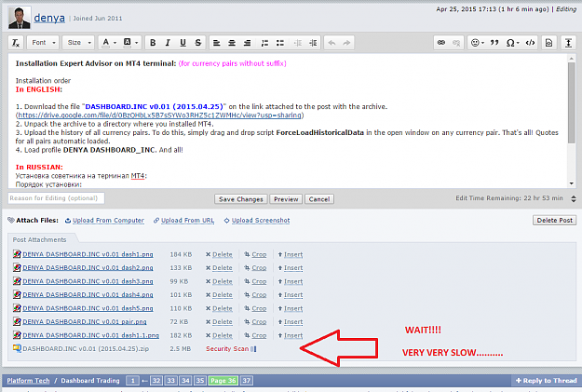Click Reply to Thread

pyautogui.click(x=547, y=381)
